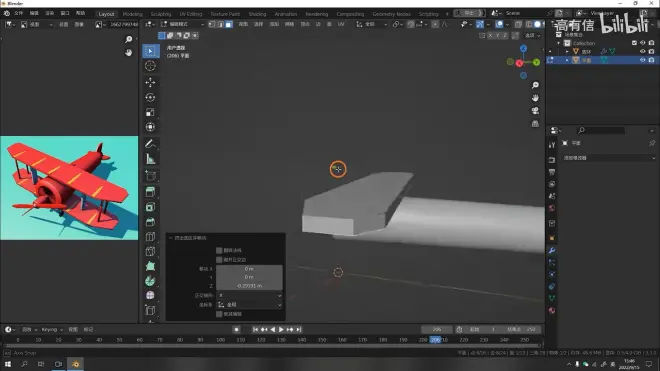Viewport: 660px width, 371px height.
Task: Click the viewport zoom magnifier icon
Action: (x=535, y=85)
